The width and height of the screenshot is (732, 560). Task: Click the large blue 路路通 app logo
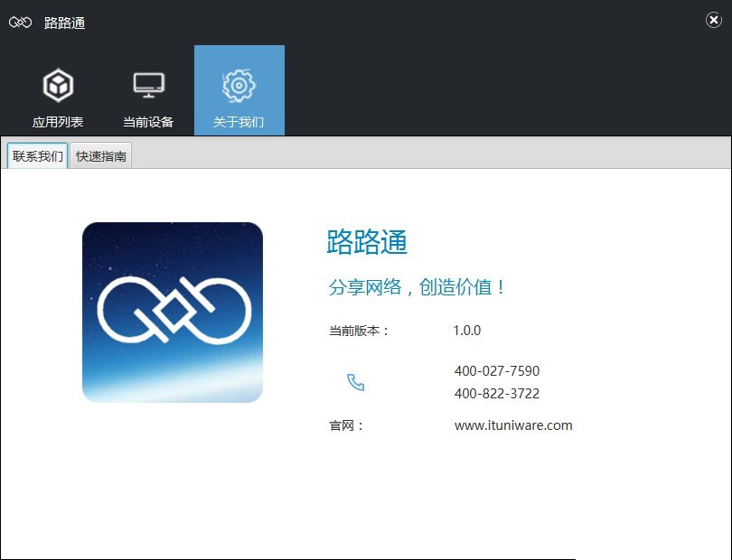click(x=172, y=311)
